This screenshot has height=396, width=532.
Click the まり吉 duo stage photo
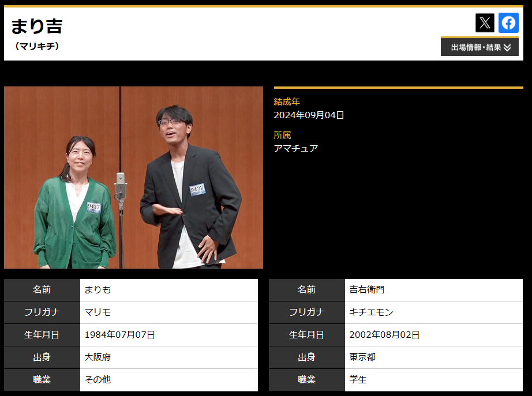(133, 178)
